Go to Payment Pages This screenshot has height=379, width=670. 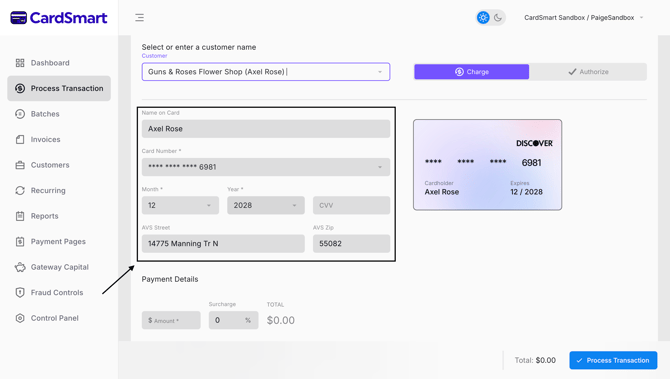point(59,241)
